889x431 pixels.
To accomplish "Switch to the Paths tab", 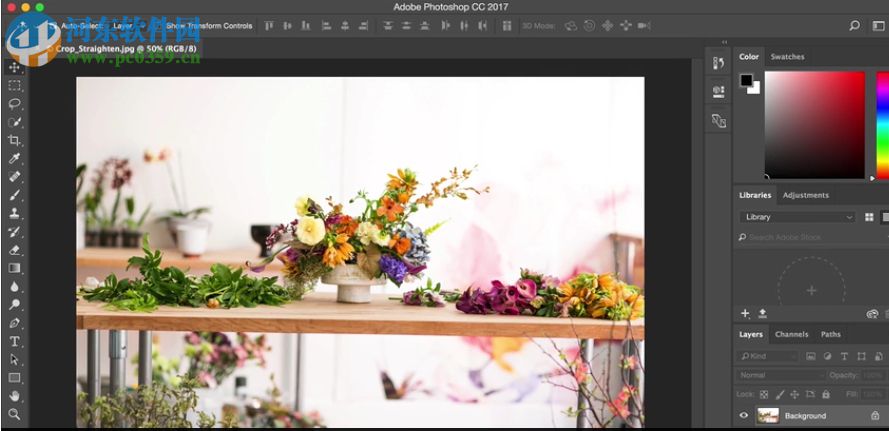I will pos(831,335).
